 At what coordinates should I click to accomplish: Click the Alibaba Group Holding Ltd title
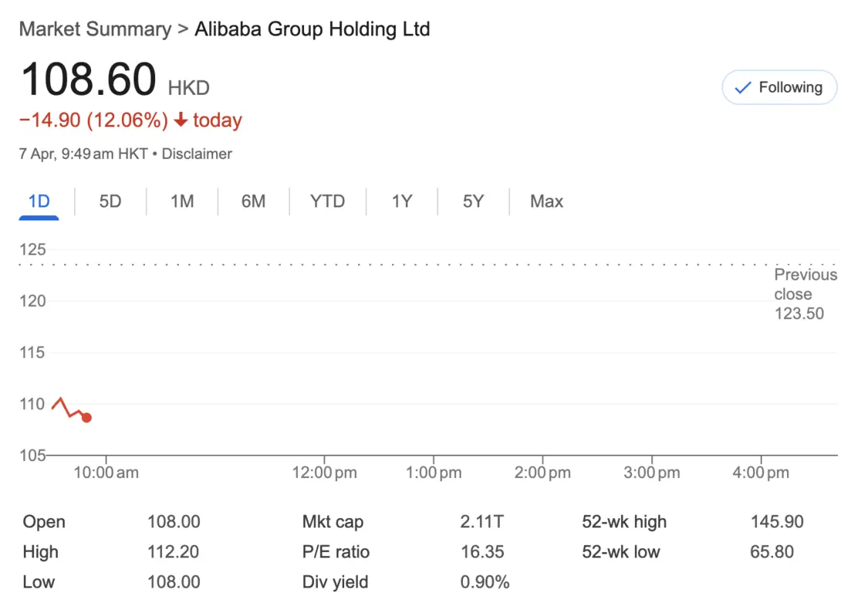pyautogui.click(x=312, y=29)
